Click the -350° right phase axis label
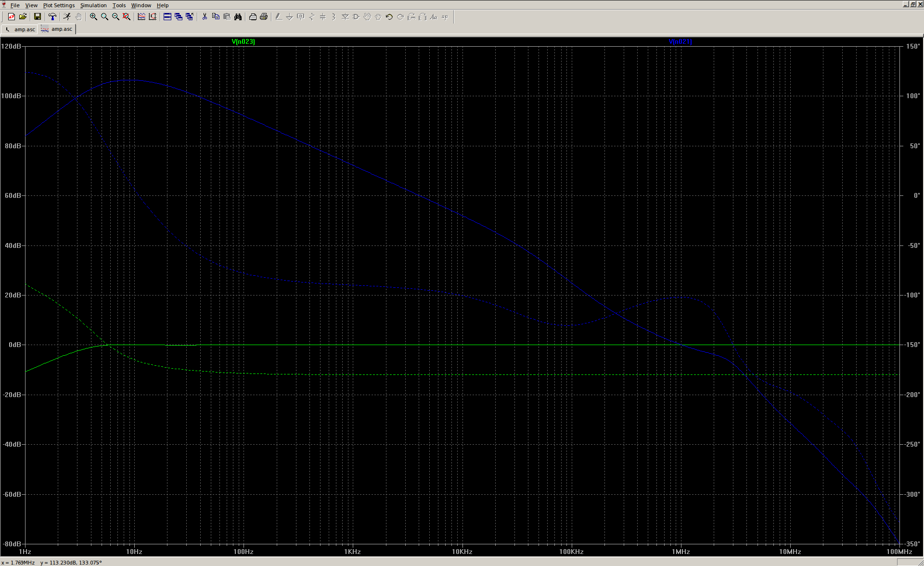 [913, 544]
